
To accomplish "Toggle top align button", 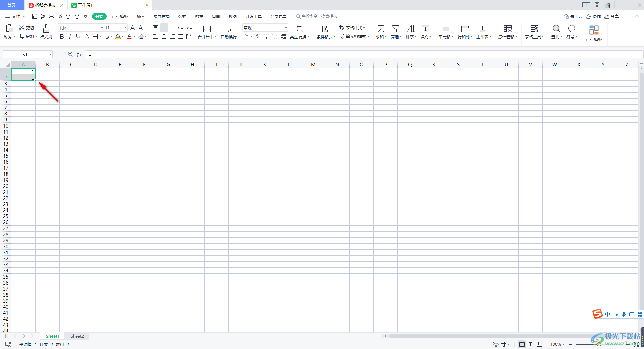I will 156,28.
